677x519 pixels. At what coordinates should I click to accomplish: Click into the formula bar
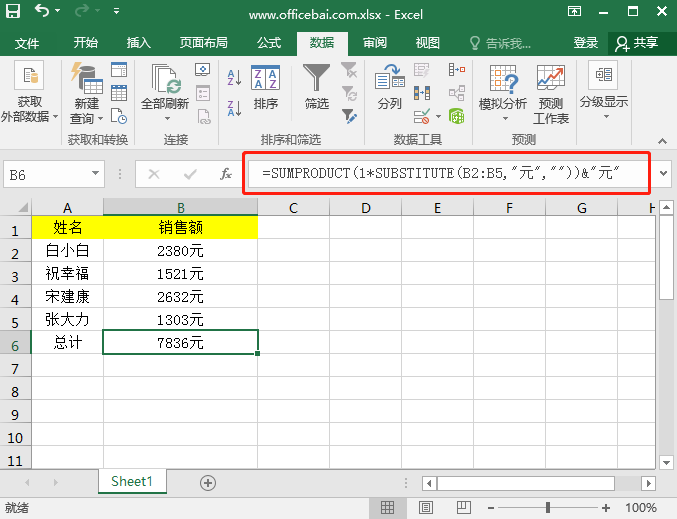coord(447,173)
